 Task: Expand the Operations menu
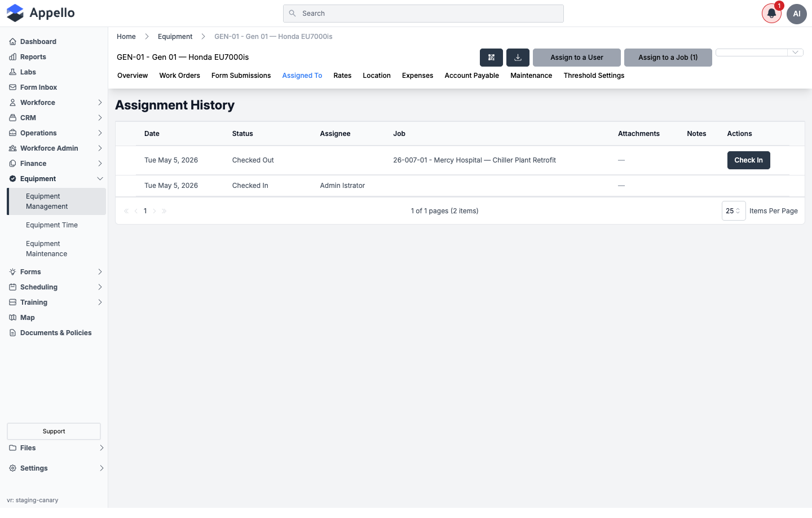click(x=56, y=133)
